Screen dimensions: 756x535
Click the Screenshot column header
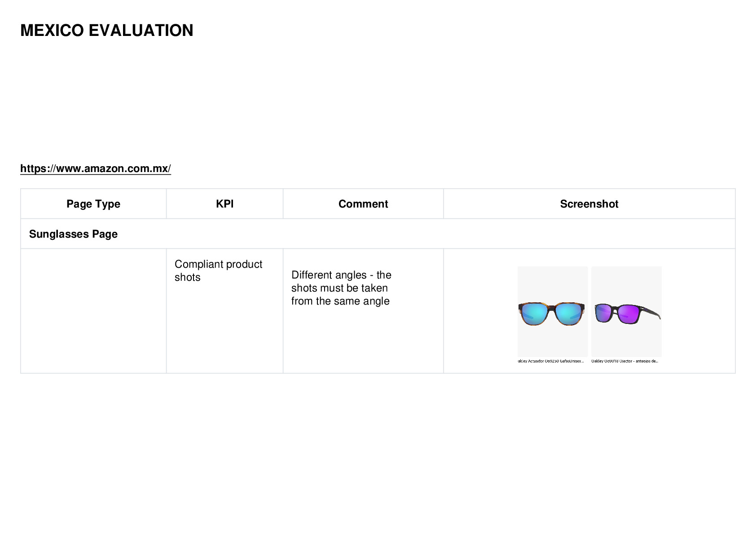tap(589, 204)
